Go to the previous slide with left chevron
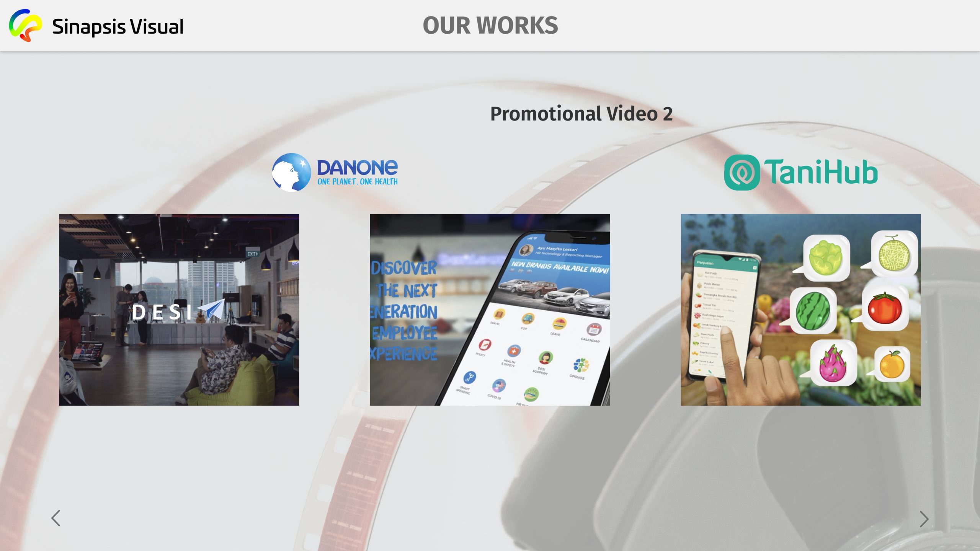 point(56,518)
